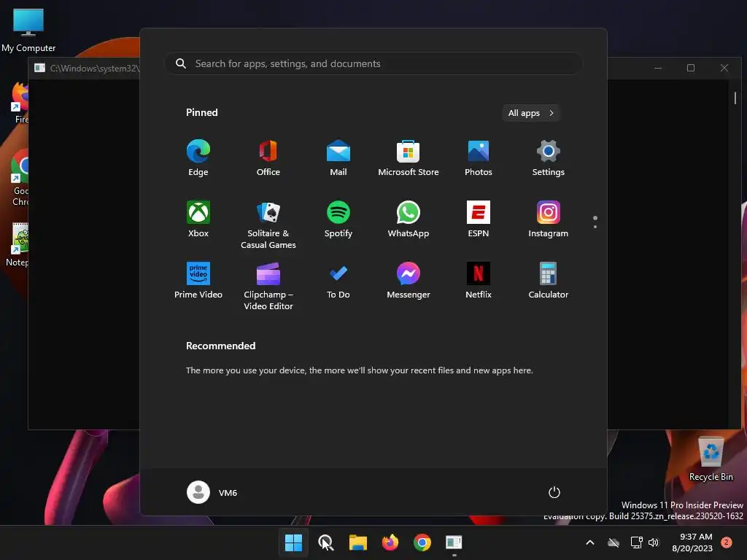Image resolution: width=747 pixels, height=560 pixels.
Task: Maximize the command prompt window
Action: coord(691,68)
